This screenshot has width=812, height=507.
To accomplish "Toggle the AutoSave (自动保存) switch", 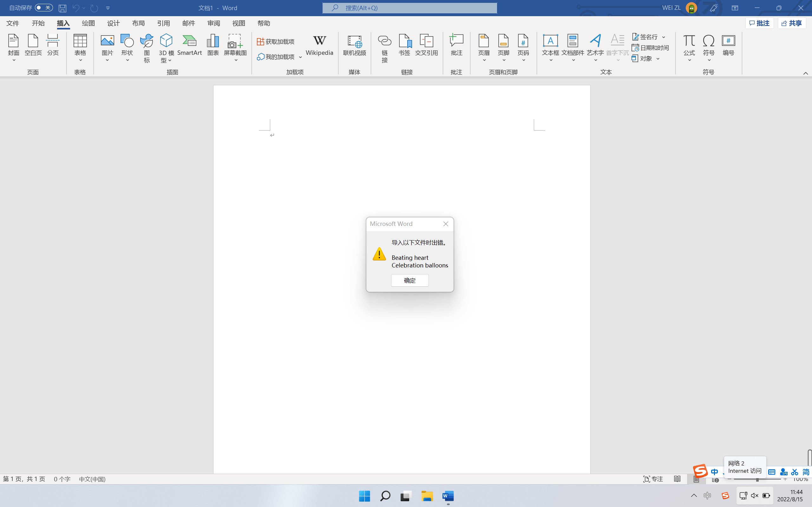I will 44,8.
